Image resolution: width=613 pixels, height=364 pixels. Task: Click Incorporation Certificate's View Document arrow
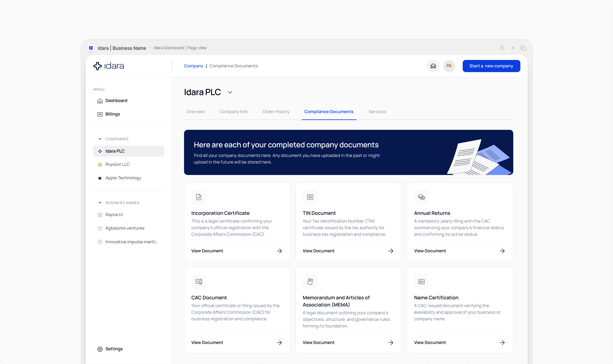[279, 251]
